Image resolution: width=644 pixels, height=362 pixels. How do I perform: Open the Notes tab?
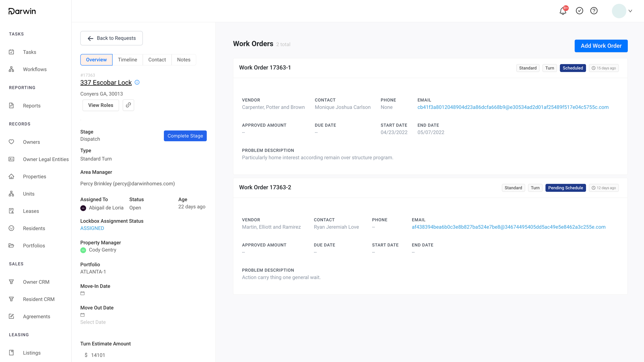tap(184, 60)
